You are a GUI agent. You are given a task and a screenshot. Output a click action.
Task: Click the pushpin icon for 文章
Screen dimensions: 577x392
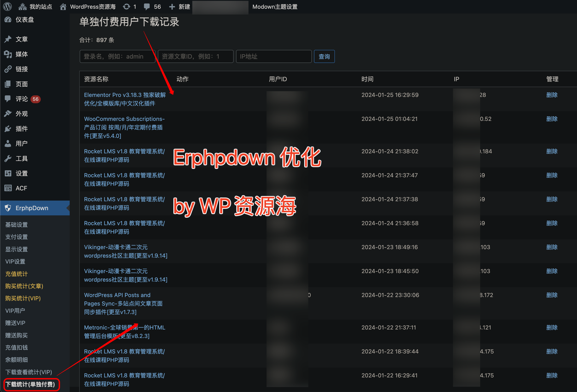8,39
